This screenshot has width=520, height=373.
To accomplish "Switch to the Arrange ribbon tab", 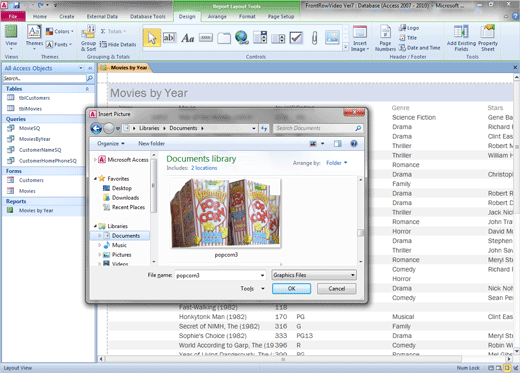I will 217,16.
